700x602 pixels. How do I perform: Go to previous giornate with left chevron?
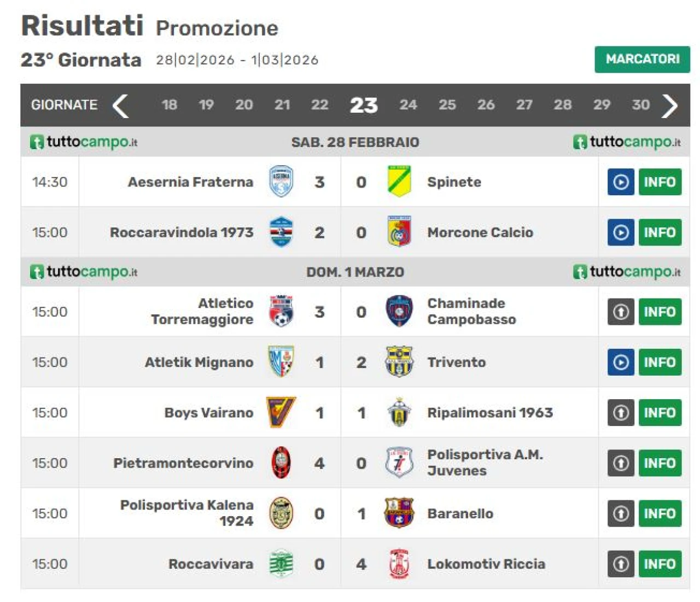[121, 106]
